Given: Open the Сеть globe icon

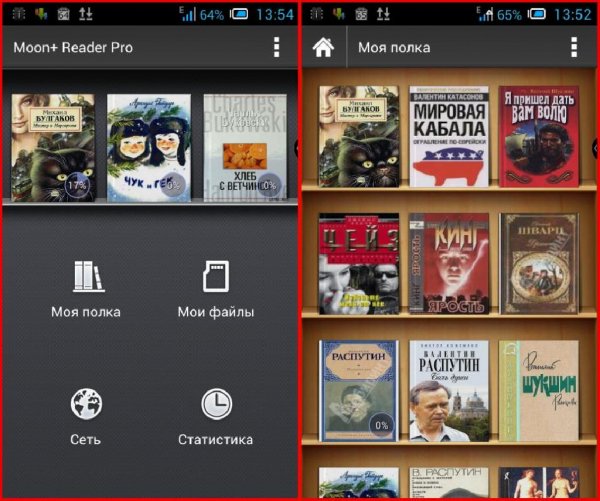Looking at the screenshot, I should click(86, 404).
